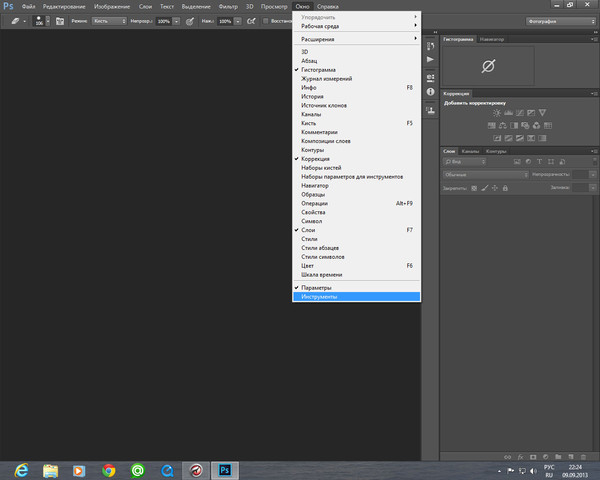Choose Инструменты in the Окно menu
This screenshot has width=600, height=480.
pyautogui.click(x=356, y=297)
